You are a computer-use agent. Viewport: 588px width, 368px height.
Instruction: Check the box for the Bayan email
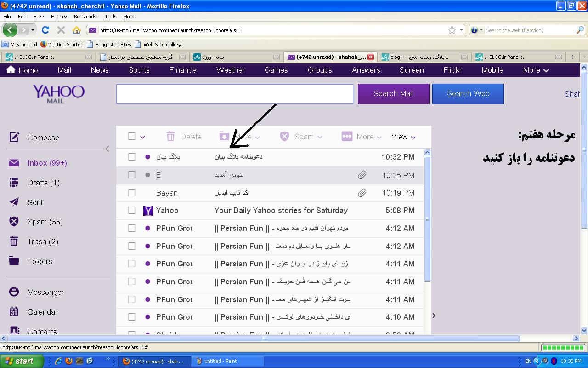point(131,193)
